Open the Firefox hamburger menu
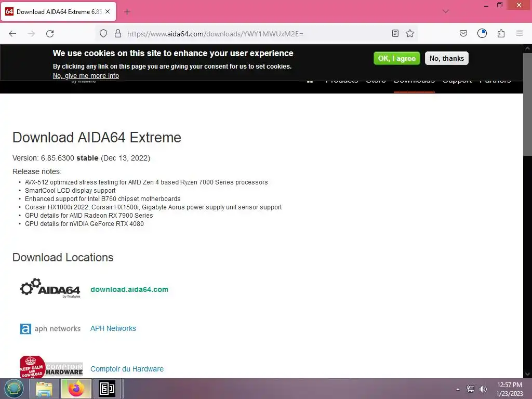This screenshot has height=399, width=532. (519, 33)
